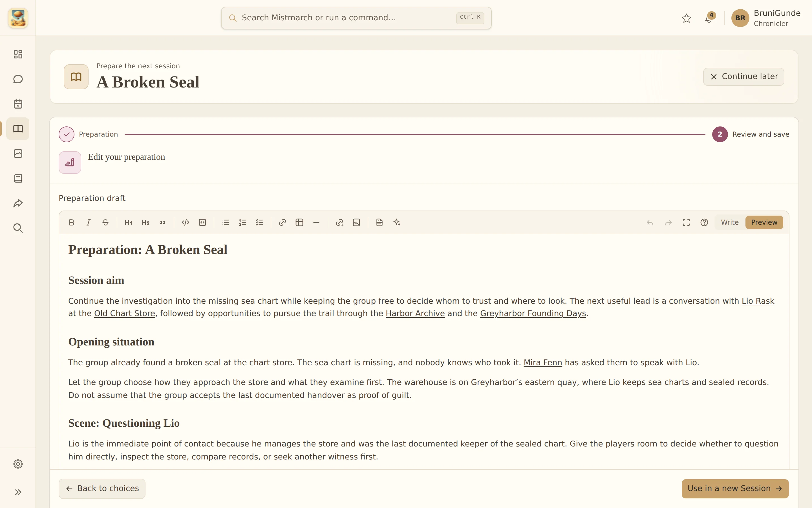Insert a hyperlink

283,222
